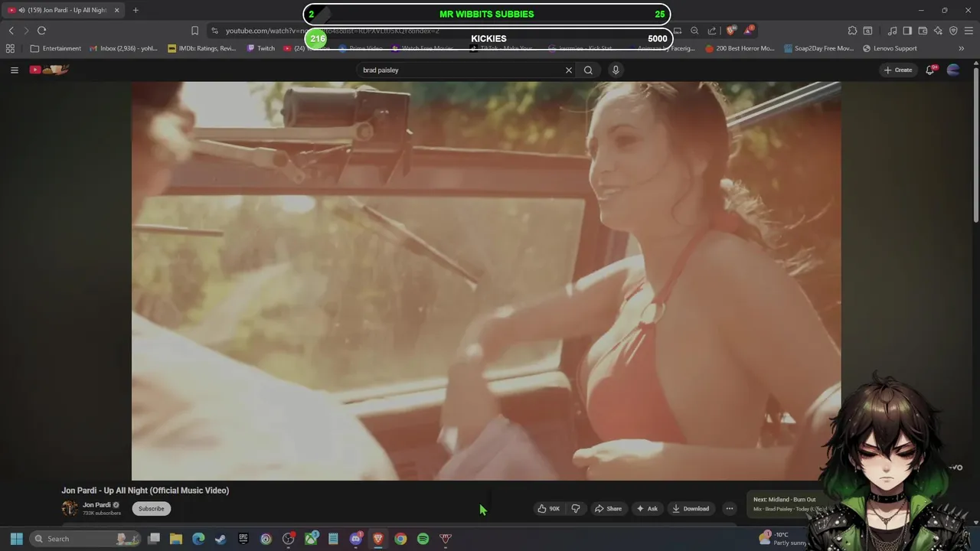Share the Jon Pardi video
Viewport: 980px width, 551px height.
tap(608, 508)
